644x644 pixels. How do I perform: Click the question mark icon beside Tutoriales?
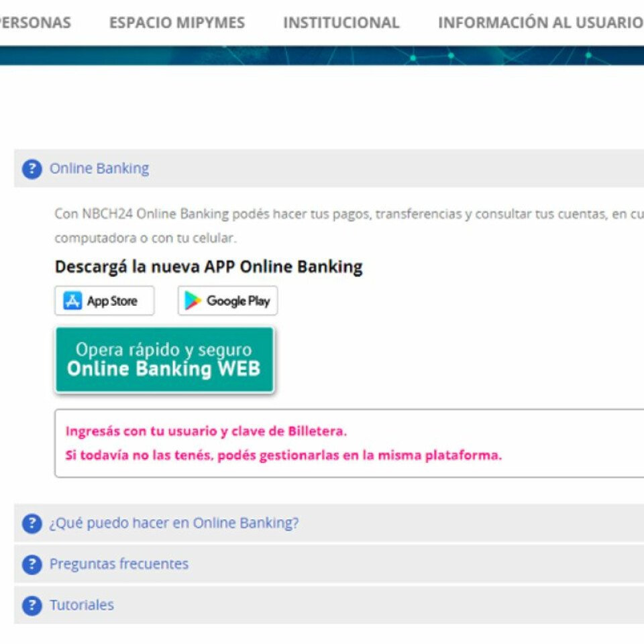[32, 606]
